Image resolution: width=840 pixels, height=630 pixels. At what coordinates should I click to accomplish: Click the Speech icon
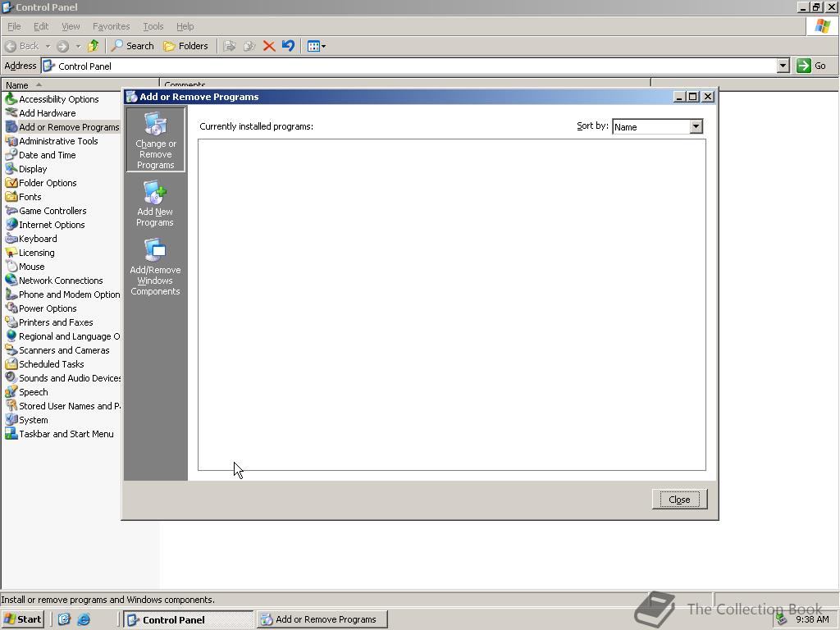(11, 391)
